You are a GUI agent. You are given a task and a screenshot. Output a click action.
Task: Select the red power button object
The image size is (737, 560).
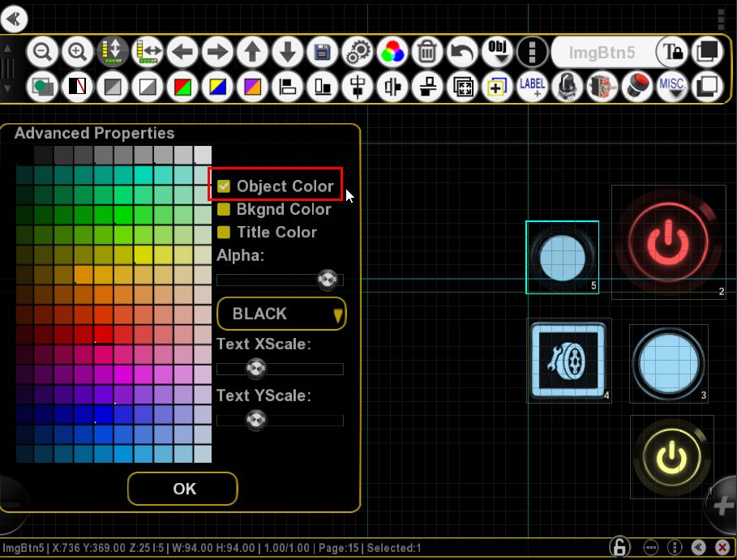coord(668,242)
